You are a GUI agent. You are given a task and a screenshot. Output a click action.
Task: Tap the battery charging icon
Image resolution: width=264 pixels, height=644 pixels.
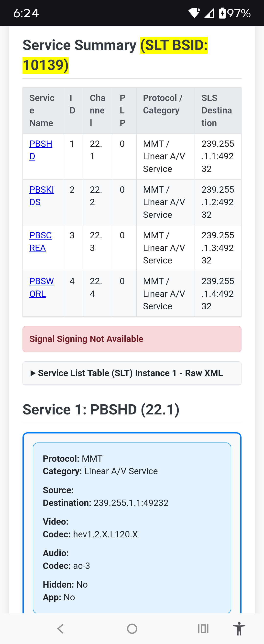[222, 13]
